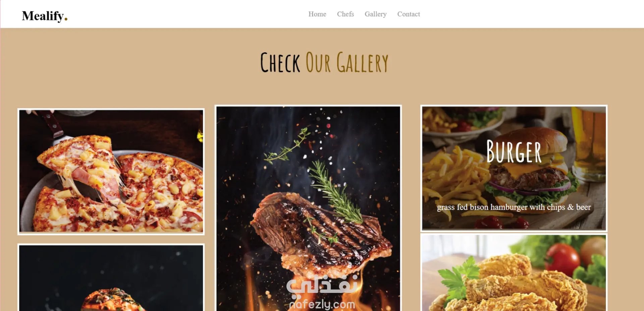
Task: Open the fried chicken gallery image
Action: (514, 272)
